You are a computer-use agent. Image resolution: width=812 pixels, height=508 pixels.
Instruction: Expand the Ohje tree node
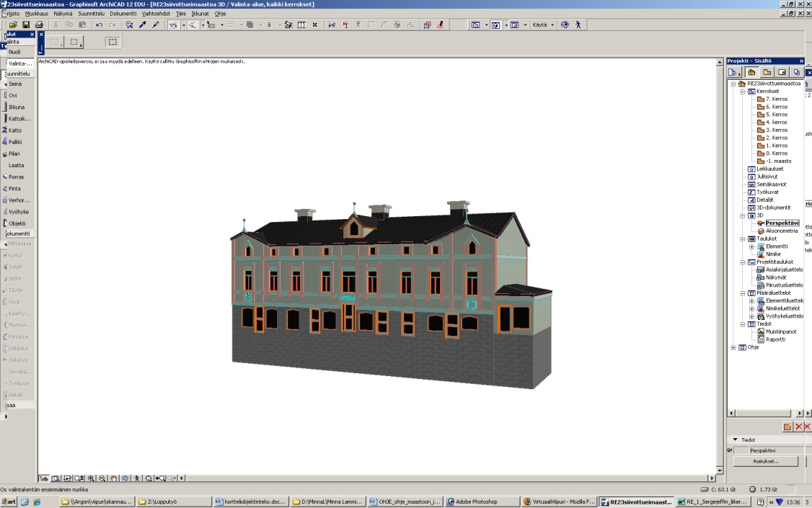coord(733,347)
